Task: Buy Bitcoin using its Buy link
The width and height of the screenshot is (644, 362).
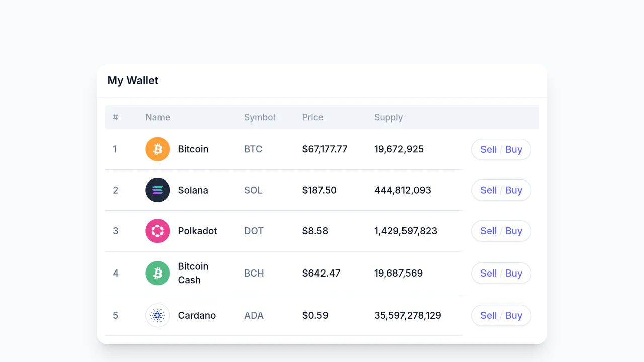Action: [514, 149]
